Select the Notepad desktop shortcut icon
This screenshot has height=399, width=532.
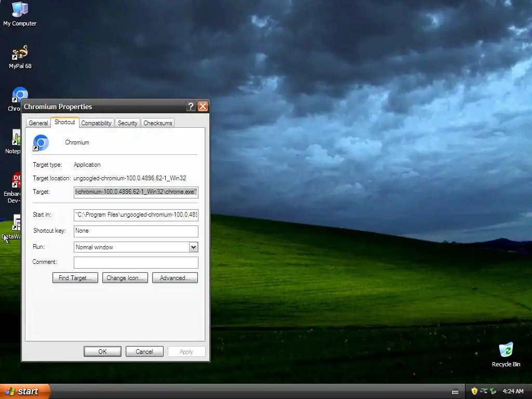(16, 138)
